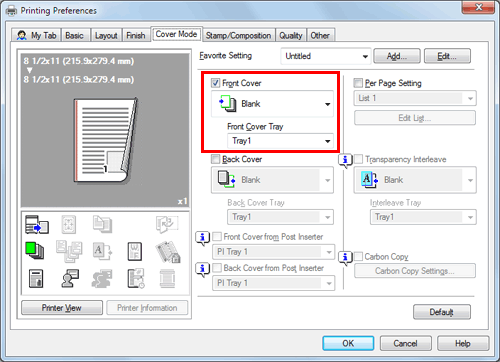Click the Edit... button beside Add
This screenshot has width=500, height=362.
(447, 56)
